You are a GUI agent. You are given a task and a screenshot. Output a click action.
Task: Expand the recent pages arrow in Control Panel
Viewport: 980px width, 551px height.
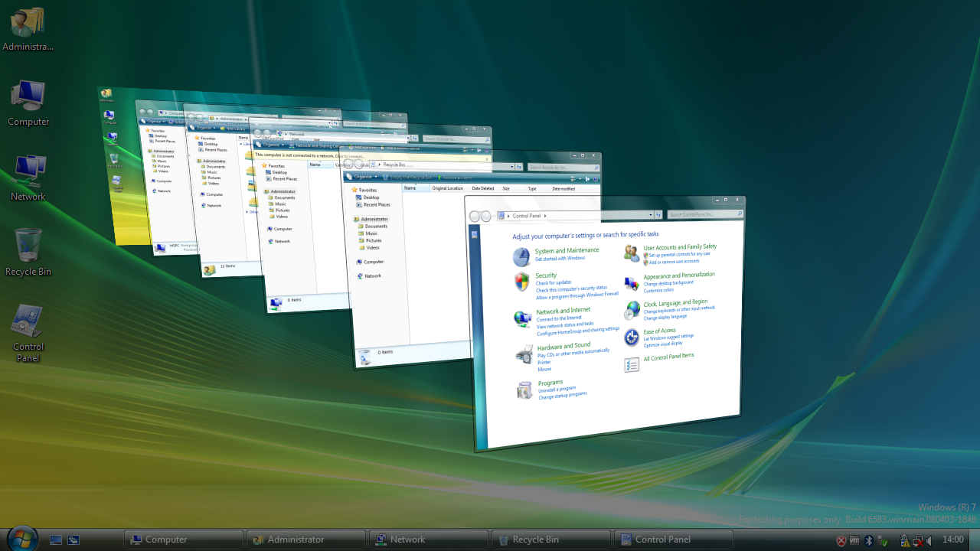[494, 217]
